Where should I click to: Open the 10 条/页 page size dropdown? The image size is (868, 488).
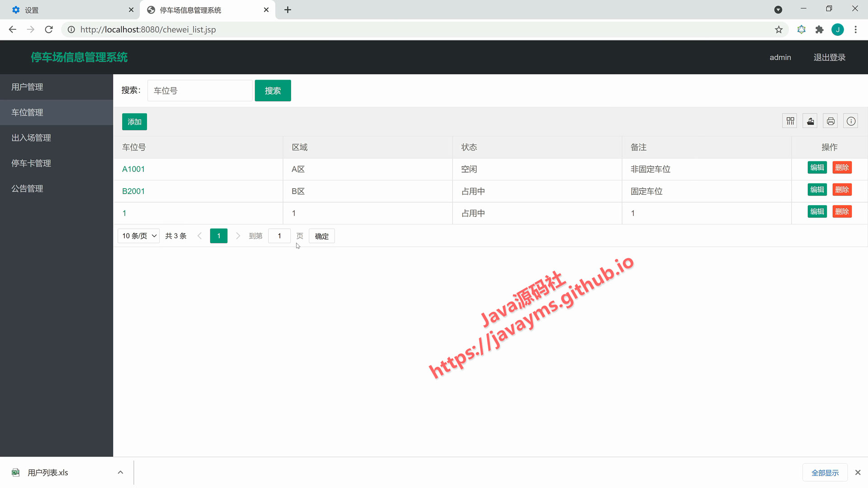[138, 236]
